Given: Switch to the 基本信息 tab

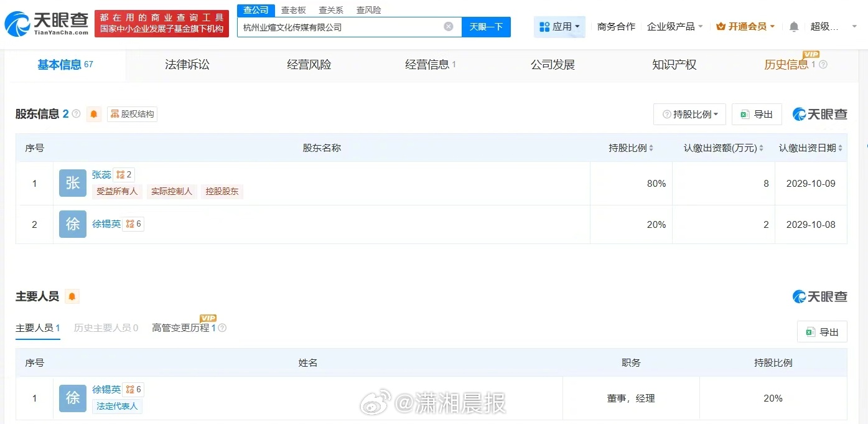Looking at the screenshot, I should (65, 65).
